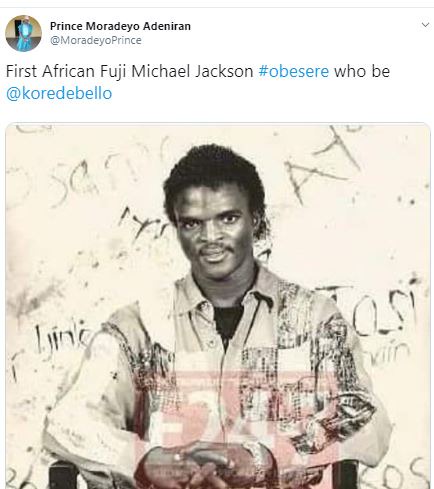
Task: Expand the tweet options chevron menu
Action: coord(425,25)
